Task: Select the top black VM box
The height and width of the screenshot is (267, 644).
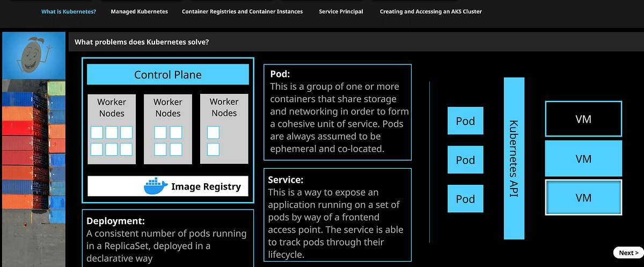Action: (x=583, y=119)
